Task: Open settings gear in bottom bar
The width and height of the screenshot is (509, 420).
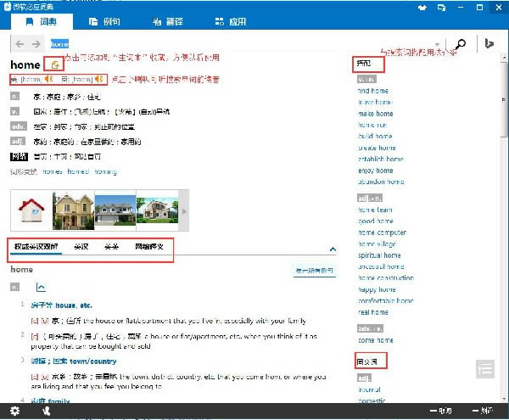Action: pos(14,411)
